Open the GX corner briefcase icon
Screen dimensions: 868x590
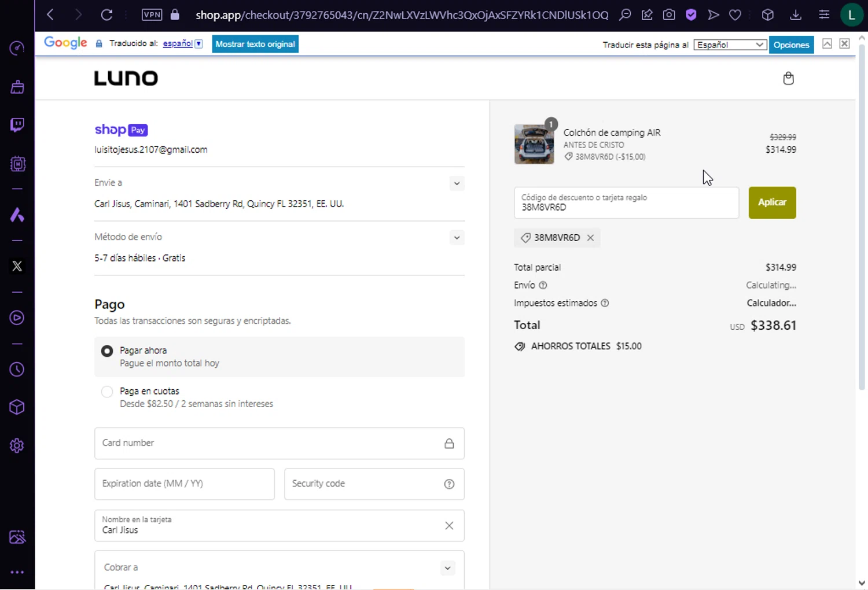pyautogui.click(x=17, y=87)
